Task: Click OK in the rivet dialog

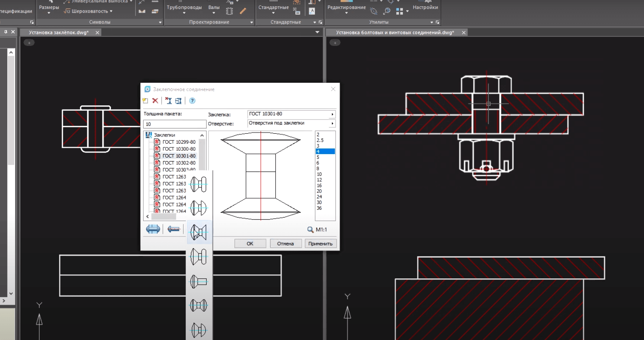Action: click(250, 243)
